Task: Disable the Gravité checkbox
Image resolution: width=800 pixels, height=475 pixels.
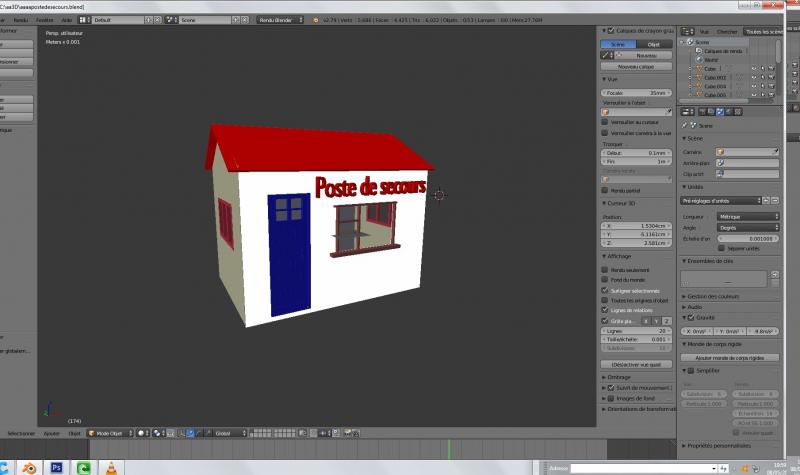Action: [689, 317]
